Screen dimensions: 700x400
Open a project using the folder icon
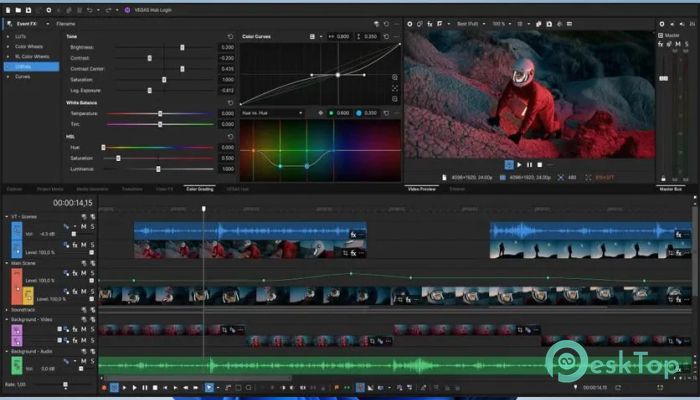(18, 10)
